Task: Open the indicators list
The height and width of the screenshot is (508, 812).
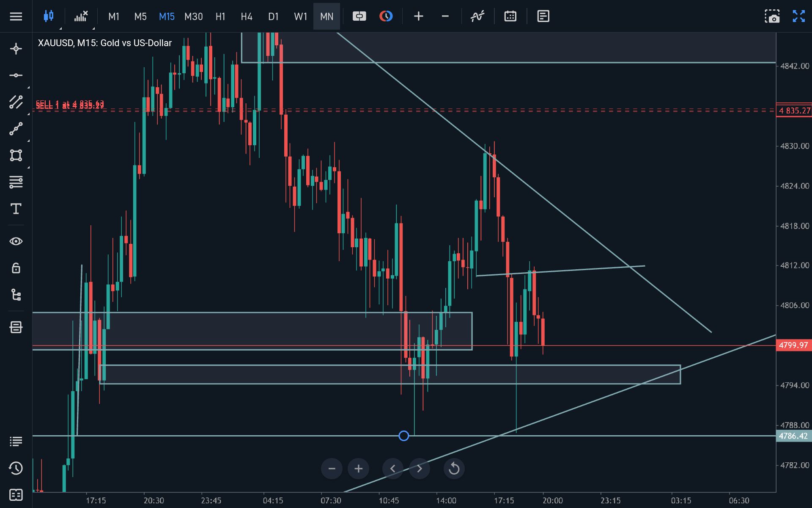Action: pyautogui.click(x=477, y=17)
